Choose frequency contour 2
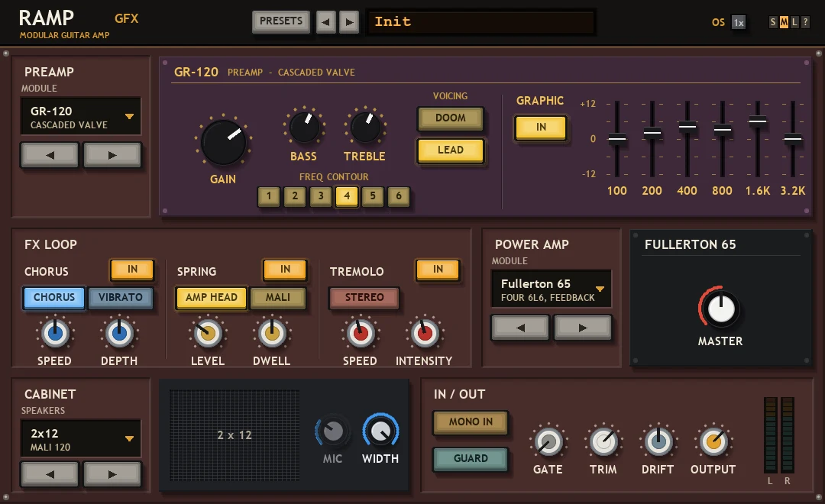Viewport: 825px width, 504px height. 295,196
